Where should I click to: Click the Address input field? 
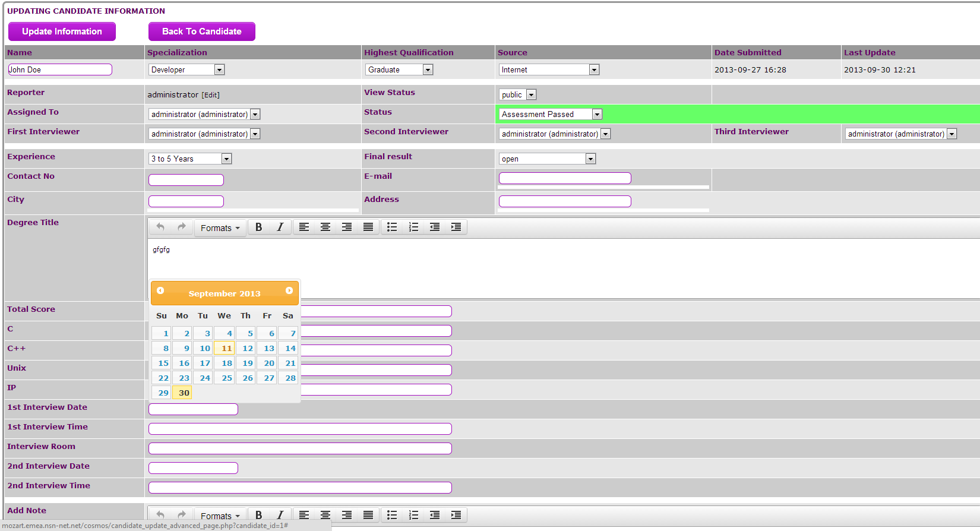click(x=565, y=201)
